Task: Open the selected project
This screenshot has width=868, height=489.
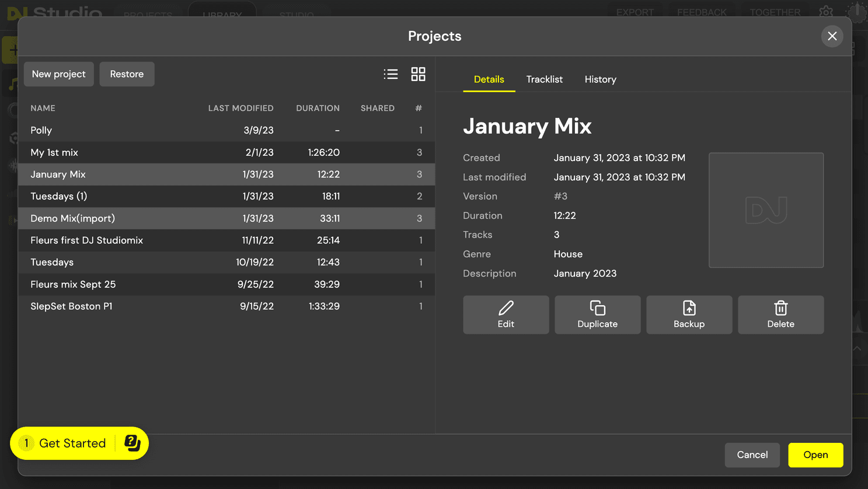Action: tap(815, 455)
